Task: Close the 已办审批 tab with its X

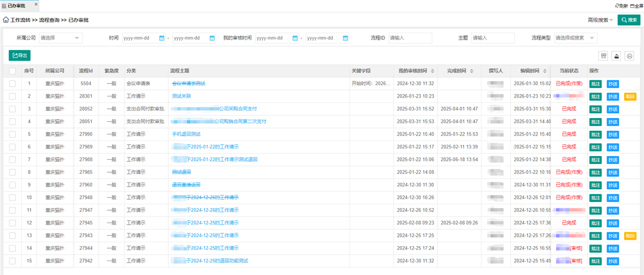Action: [x=36, y=5]
